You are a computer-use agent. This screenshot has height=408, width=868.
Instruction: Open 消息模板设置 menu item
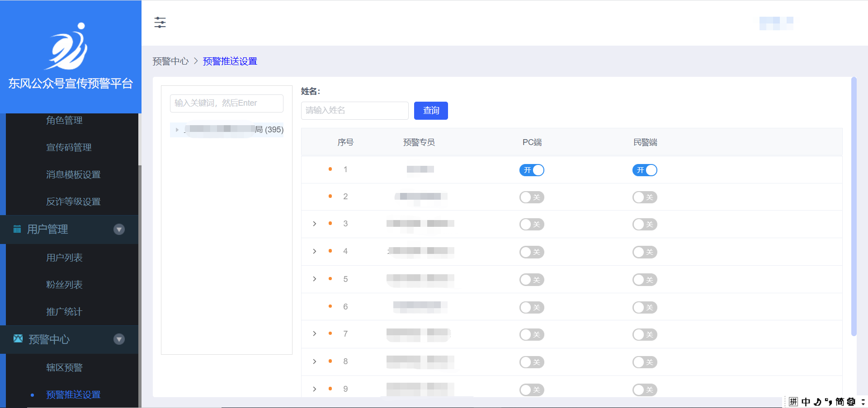click(x=73, y=174)
